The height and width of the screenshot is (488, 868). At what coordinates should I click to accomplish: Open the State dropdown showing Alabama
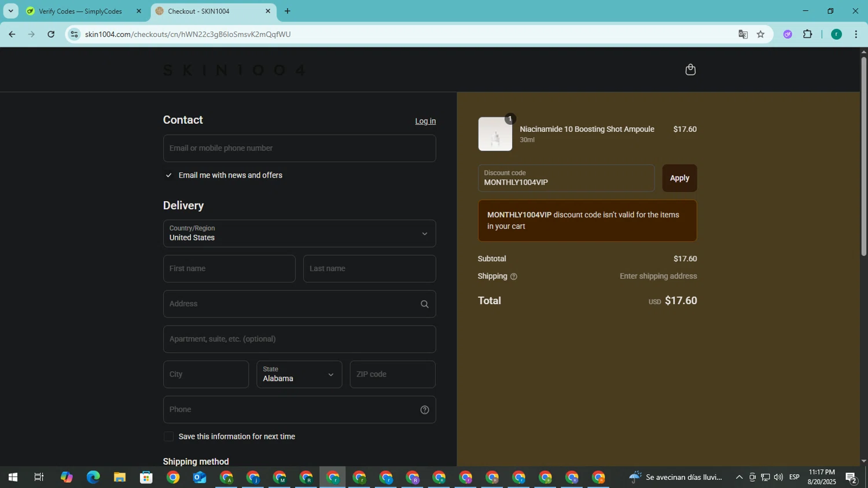click(299, 375)
